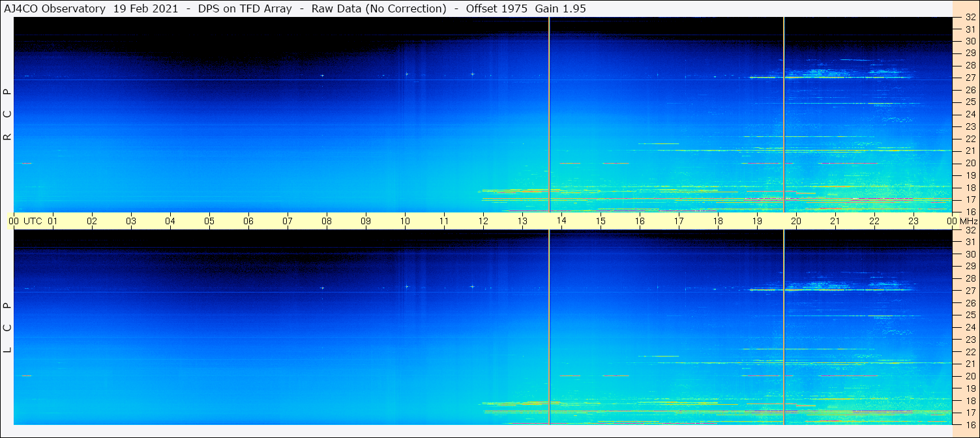Click the AJ4CO Observatory title text
This screenshot has width=980, height=438.
(x=56, y=8)
